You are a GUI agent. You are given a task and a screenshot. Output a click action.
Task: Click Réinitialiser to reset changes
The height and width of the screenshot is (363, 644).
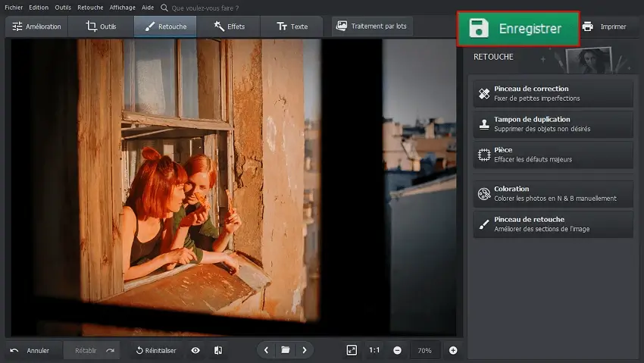pyautogui.click(x=156, y=350)
